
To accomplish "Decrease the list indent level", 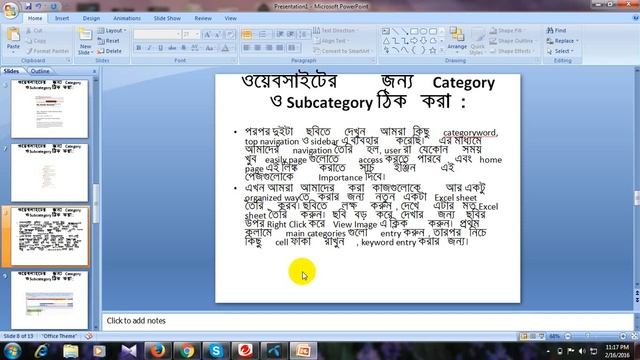I will pyautogui.click(x=280, y=35).
